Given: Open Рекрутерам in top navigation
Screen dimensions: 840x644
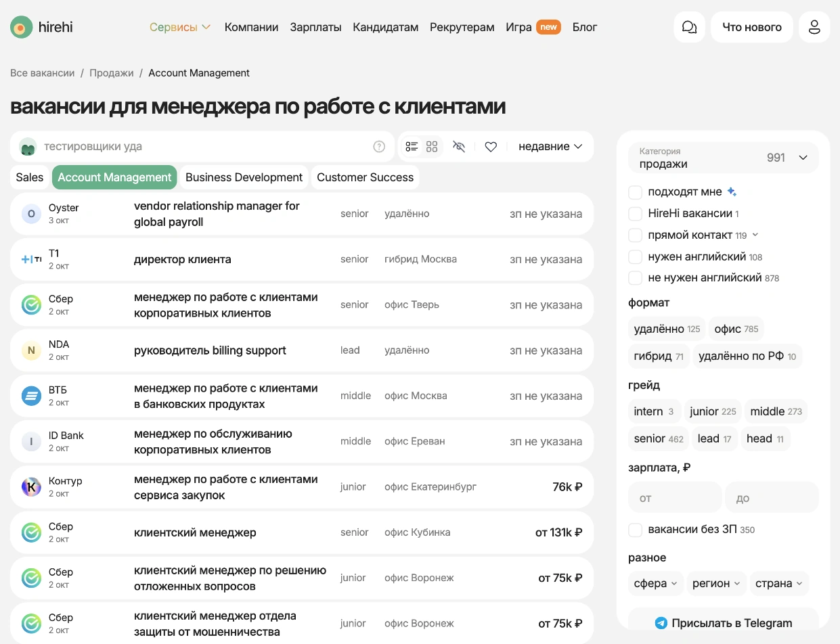Looking at the screenshot, I should [462, 27].
